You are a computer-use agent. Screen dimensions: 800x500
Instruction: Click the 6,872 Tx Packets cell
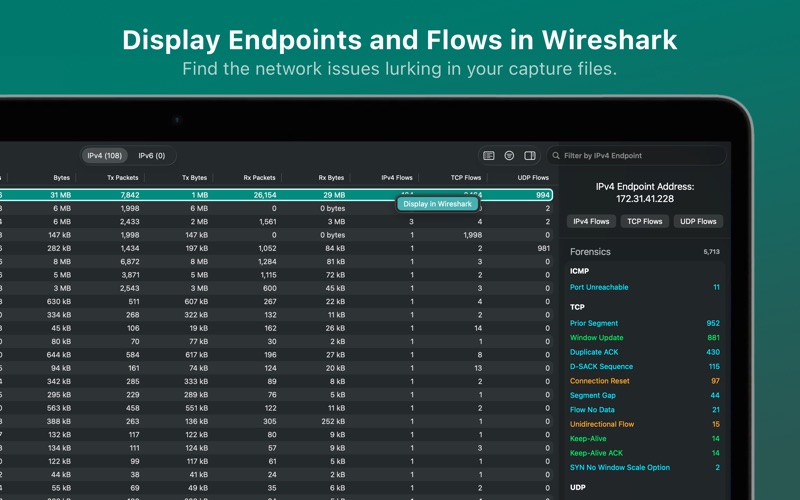tap(130, 262)
